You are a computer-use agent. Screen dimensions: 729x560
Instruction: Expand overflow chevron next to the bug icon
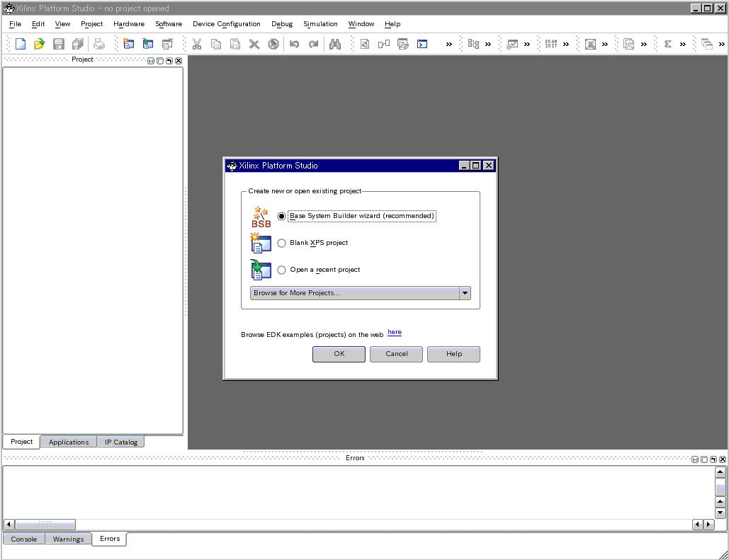604,45
